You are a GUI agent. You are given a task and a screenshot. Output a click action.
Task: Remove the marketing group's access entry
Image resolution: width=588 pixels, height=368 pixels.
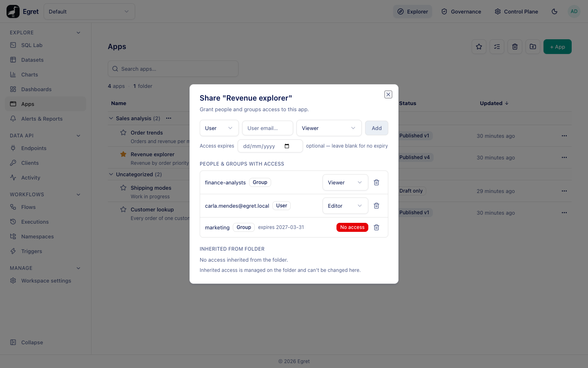coord(376,227)
